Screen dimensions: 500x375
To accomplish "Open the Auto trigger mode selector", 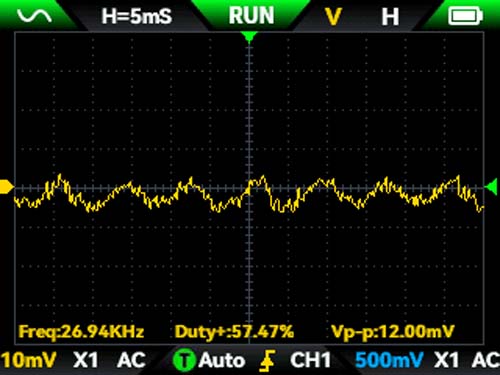I will pos(222,360).
